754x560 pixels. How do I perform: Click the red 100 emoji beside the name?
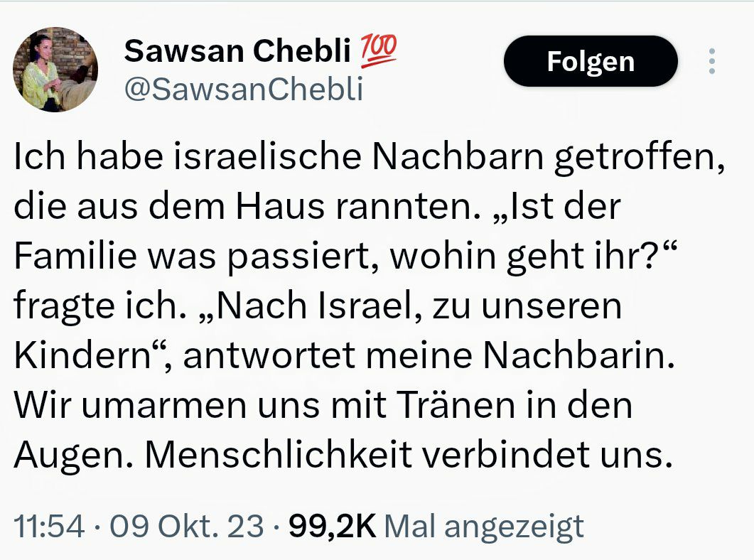[x=379, y=50]
